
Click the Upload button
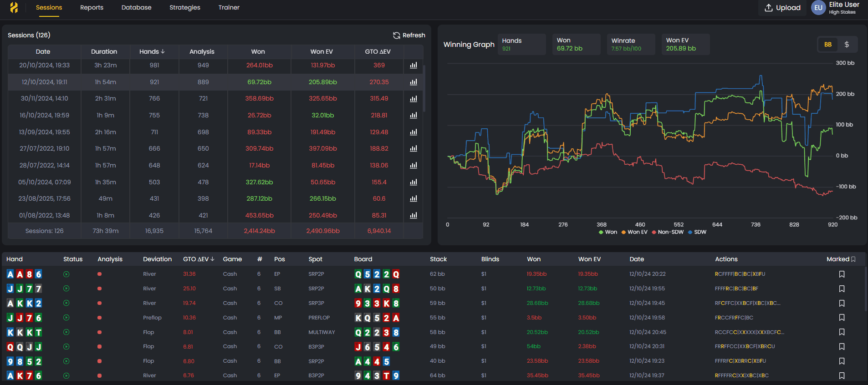[x=782, y=8]
